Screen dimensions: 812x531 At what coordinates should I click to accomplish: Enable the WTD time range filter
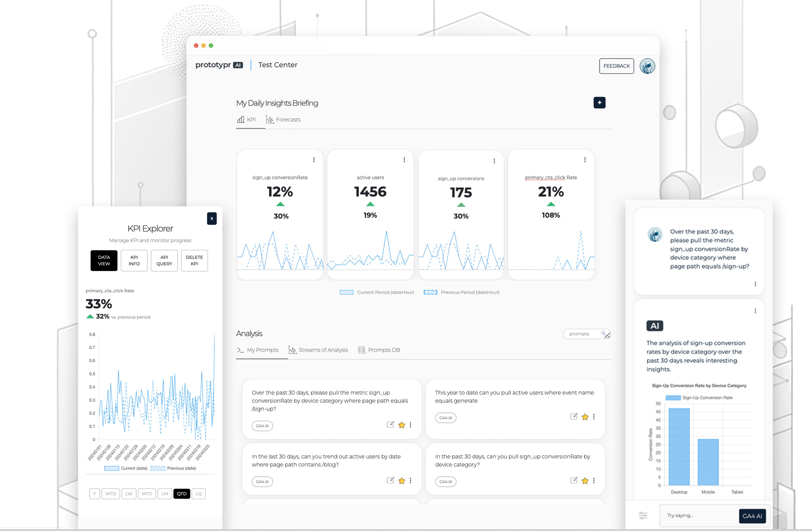(111, 494)
